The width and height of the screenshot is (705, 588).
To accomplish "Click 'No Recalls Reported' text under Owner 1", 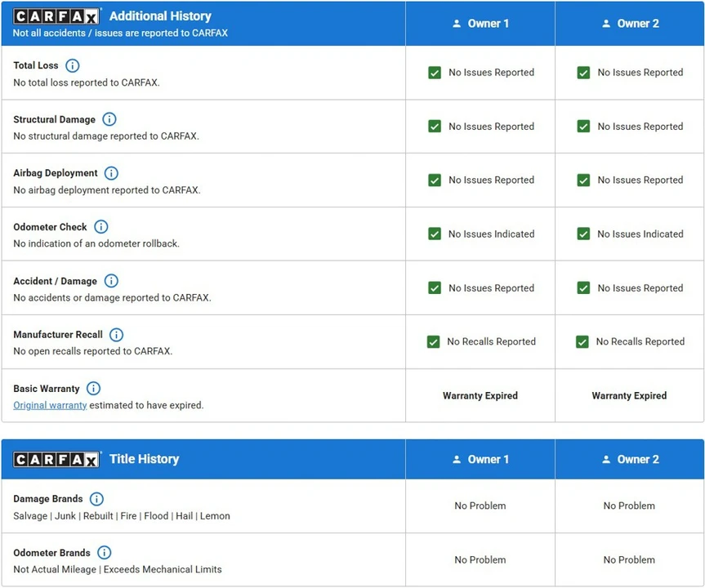I will click(x=492, y=341).
